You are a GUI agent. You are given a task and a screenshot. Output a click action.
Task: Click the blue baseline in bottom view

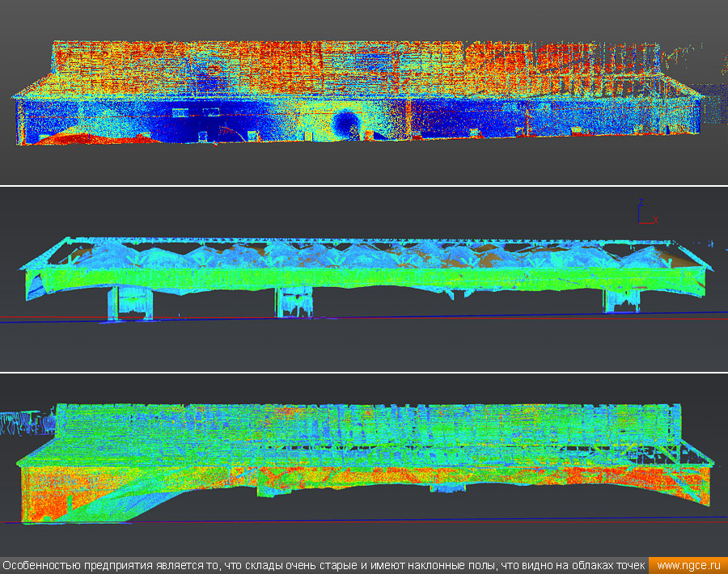point(364,520)
